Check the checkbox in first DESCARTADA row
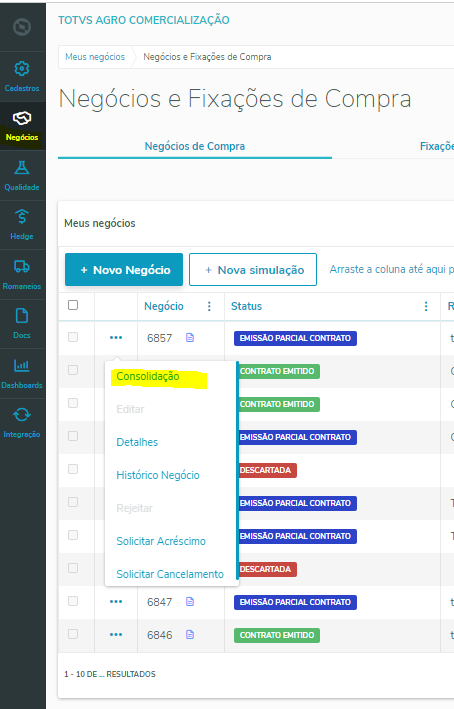 pos(73,469)
